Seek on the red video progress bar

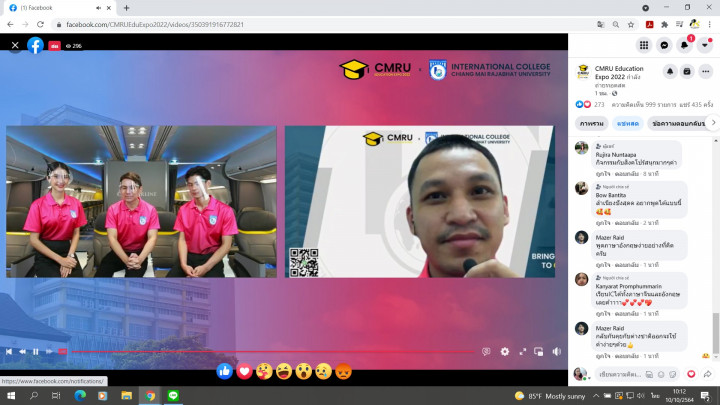point(273,352)
